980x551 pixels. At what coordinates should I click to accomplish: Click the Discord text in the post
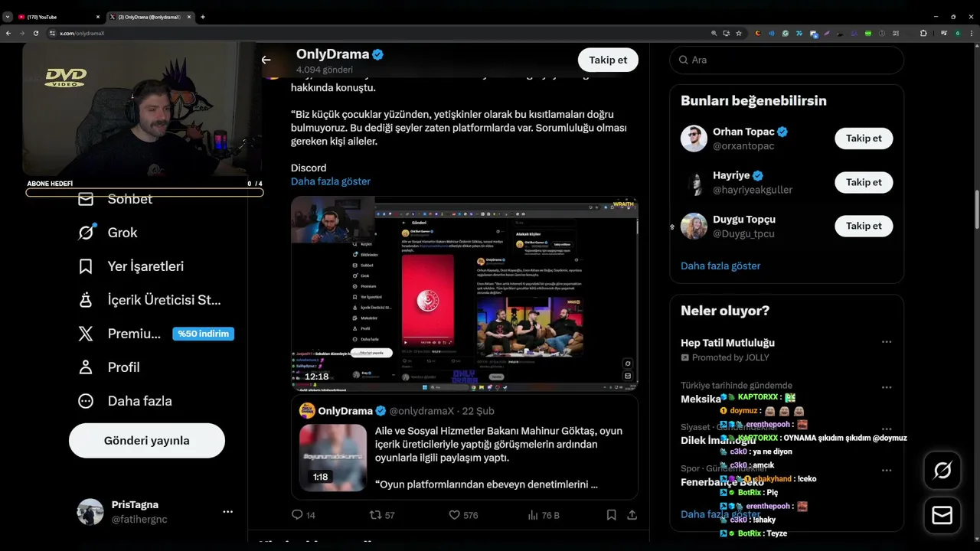(x=309, y=168)
